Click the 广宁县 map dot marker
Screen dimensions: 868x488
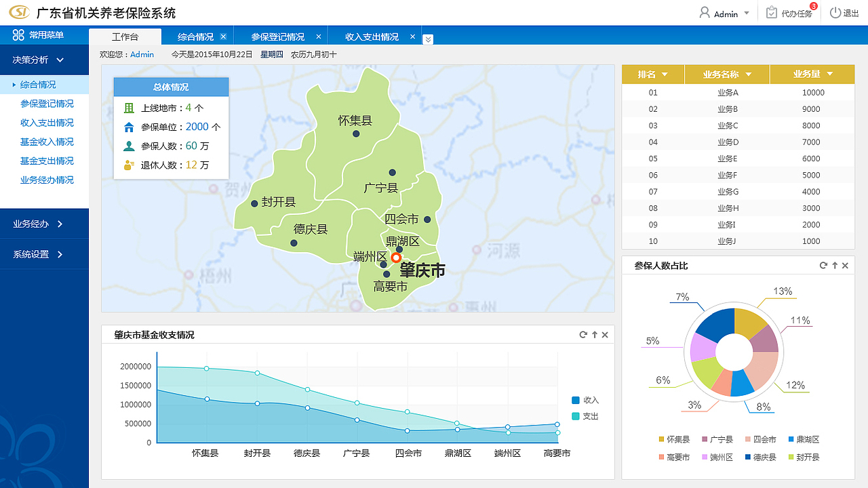click(392, 172)
